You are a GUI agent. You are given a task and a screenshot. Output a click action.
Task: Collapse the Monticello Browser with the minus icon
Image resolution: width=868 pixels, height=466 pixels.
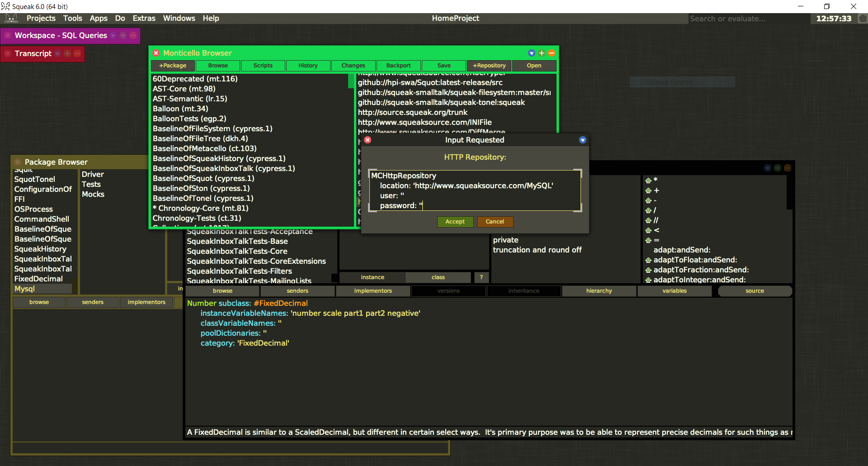(x=552, y=53)
